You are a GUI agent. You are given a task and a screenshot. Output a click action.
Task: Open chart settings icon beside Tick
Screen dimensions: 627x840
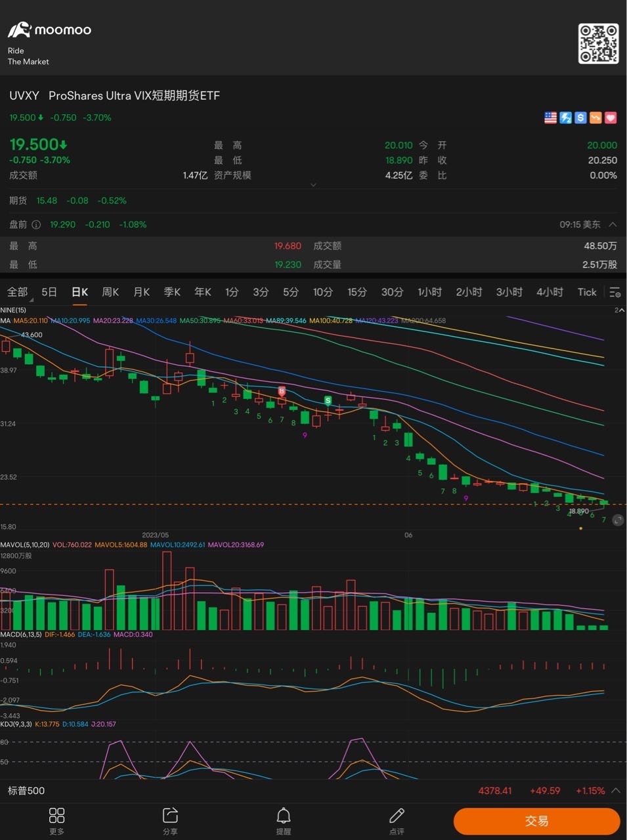tap(615, 293)
